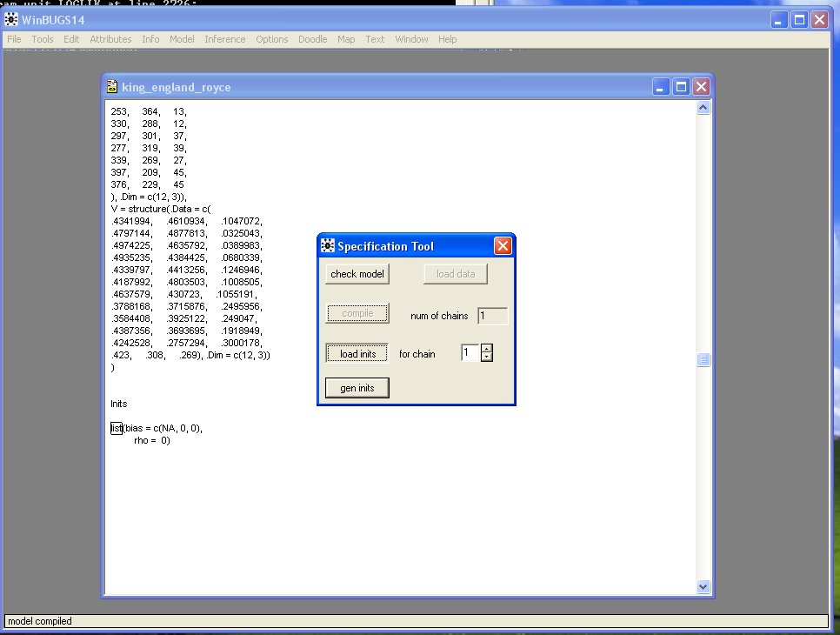The image size is (840, 635).
Task: Open the Model menu
Action: click(x=182, y=39)
